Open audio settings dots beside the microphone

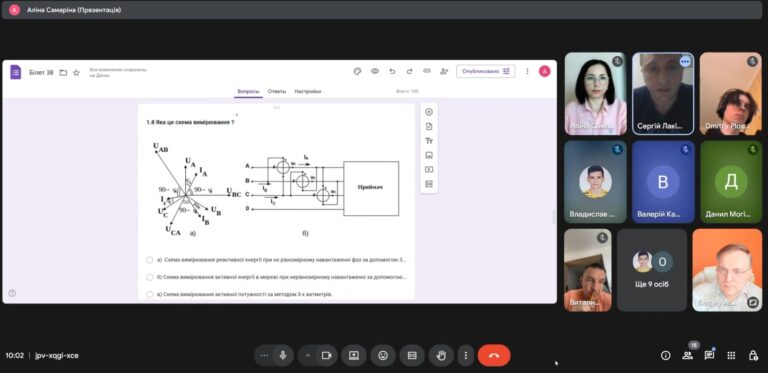tap(264, 356)
